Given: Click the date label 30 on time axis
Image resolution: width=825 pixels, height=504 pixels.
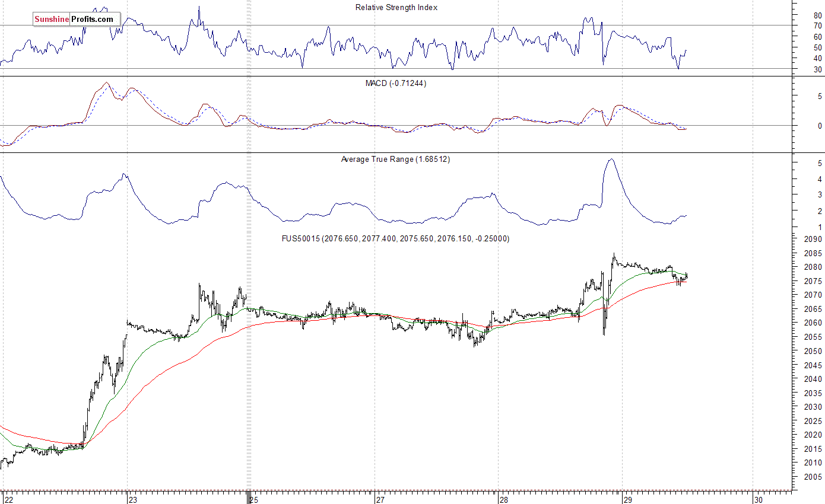Looking at the screenshot, I should (x=758, y=499).
